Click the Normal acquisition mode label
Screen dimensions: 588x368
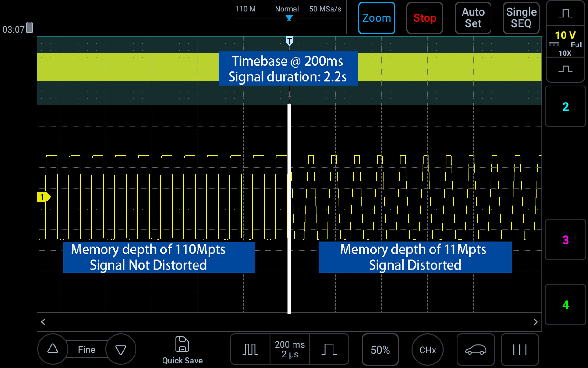click(287, 9)
